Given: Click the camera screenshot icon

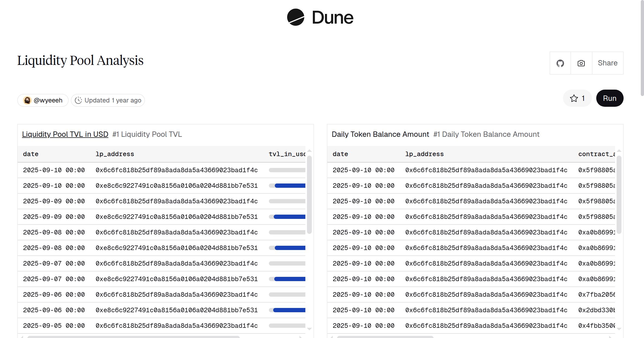Looking at the screenshot, I should 581,63.
